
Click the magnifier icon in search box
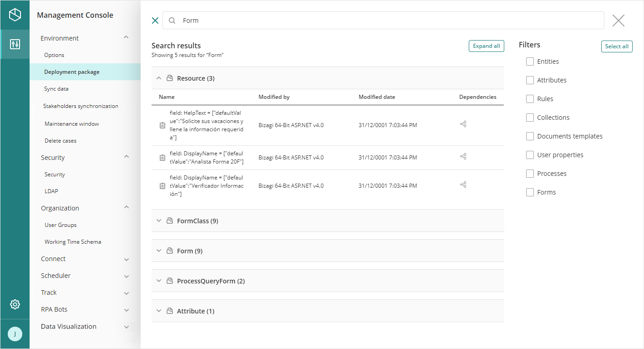click(x=172, y=21)
